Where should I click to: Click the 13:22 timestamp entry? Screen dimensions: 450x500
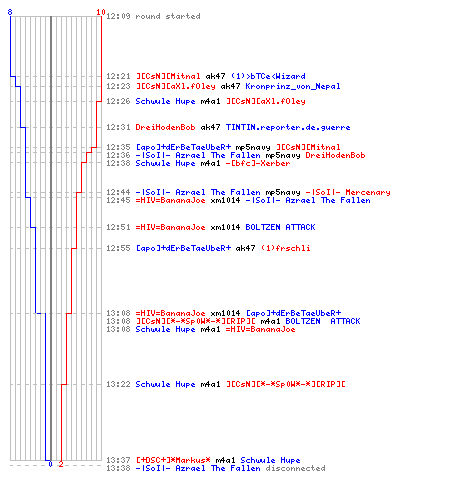(x=118, y=384)
